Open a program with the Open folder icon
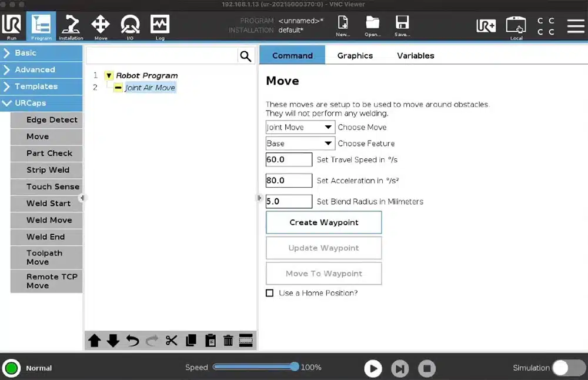Image resolution: width=588 pixels, height=380 pixels. 372,26
